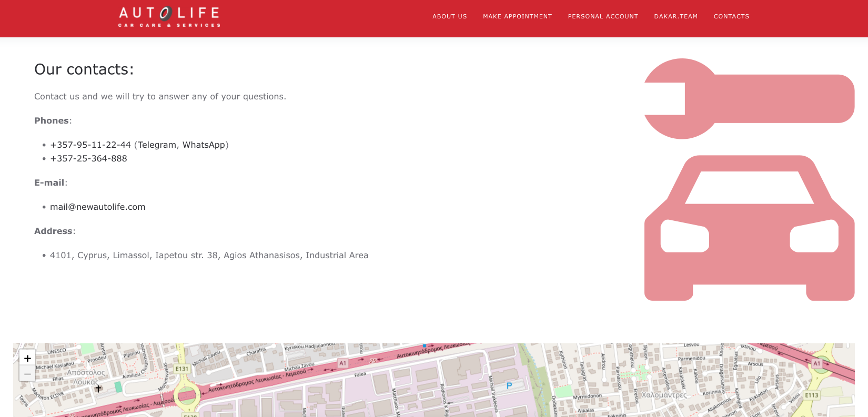Click the E131 road badge on map
The image size is (868, 417).
pos(182,369)
